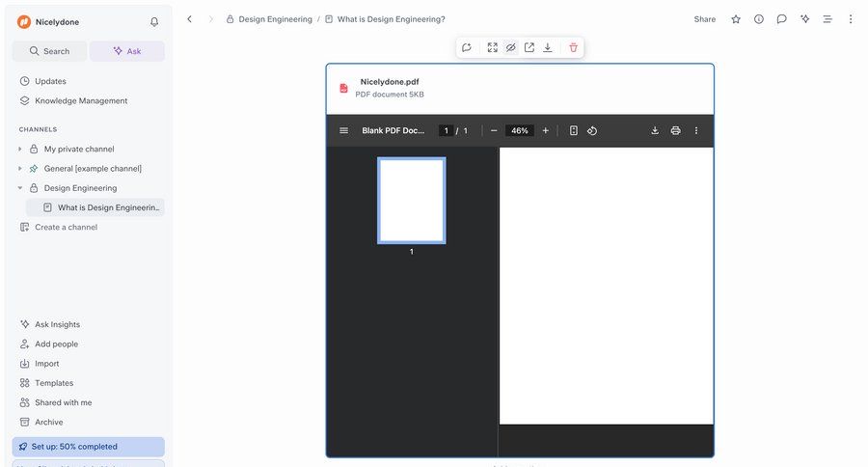The width and height of the screenshot is (868, 467).
Task: Click the red delete trash icon
Action: [573, 47]
